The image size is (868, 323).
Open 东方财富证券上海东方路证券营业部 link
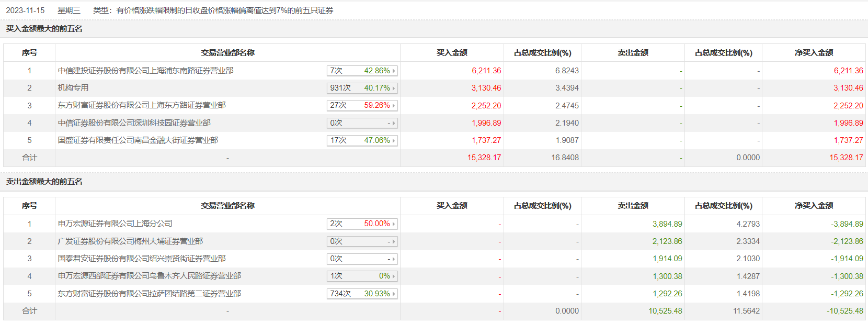(142, 105)
